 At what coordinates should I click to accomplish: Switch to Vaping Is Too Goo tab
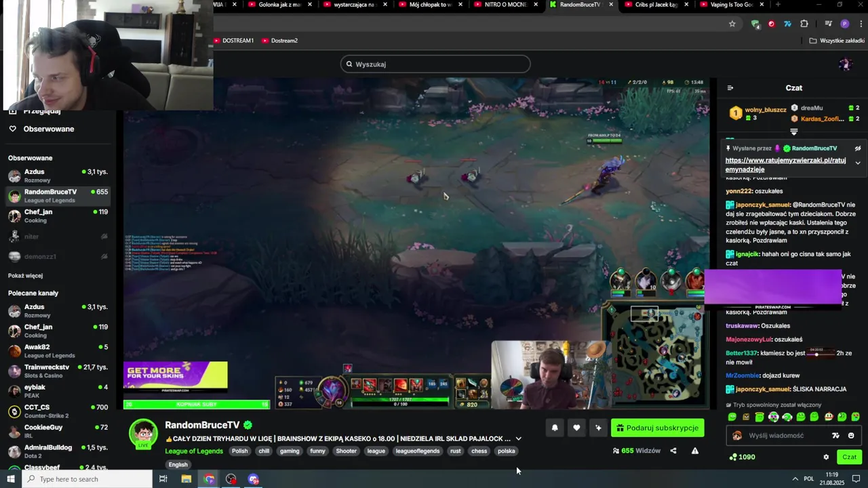click(731, 5)
